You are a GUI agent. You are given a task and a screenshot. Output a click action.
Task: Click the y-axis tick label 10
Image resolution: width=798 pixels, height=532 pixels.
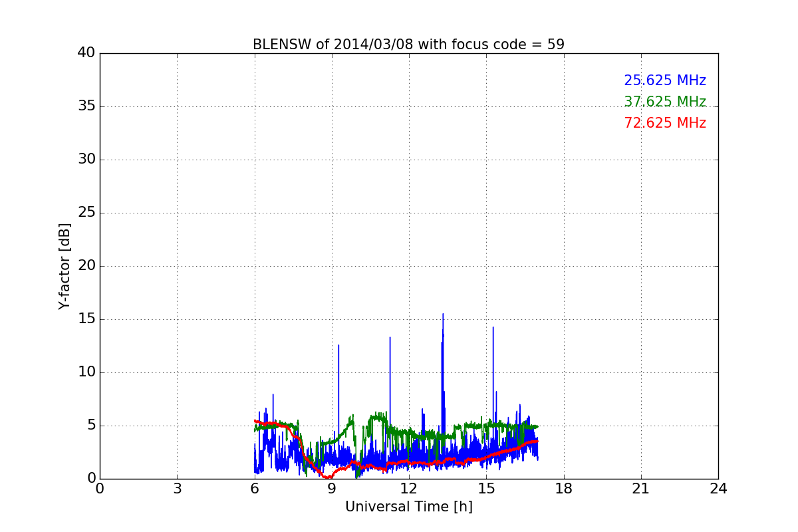tap(86, 372)
